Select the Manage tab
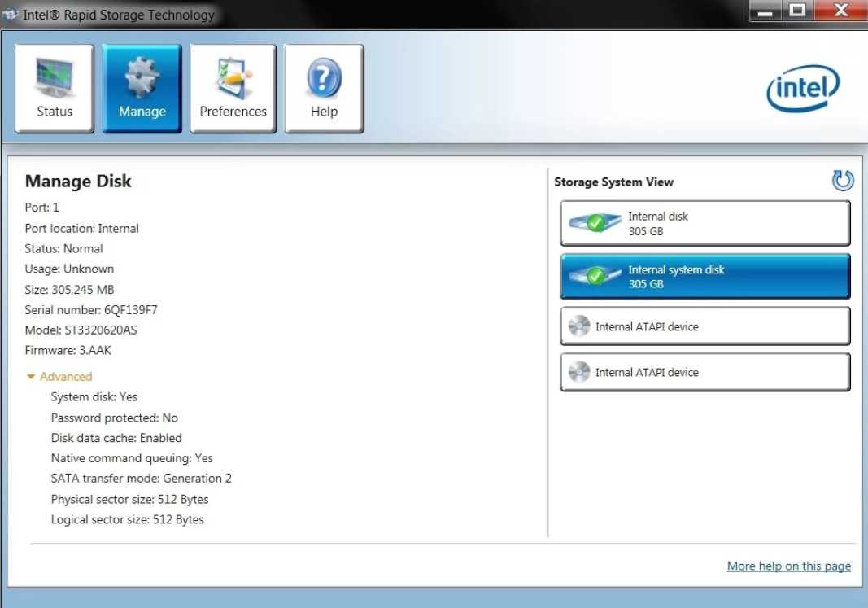Screen dimensions: 868x608 [x=142, y=89]
